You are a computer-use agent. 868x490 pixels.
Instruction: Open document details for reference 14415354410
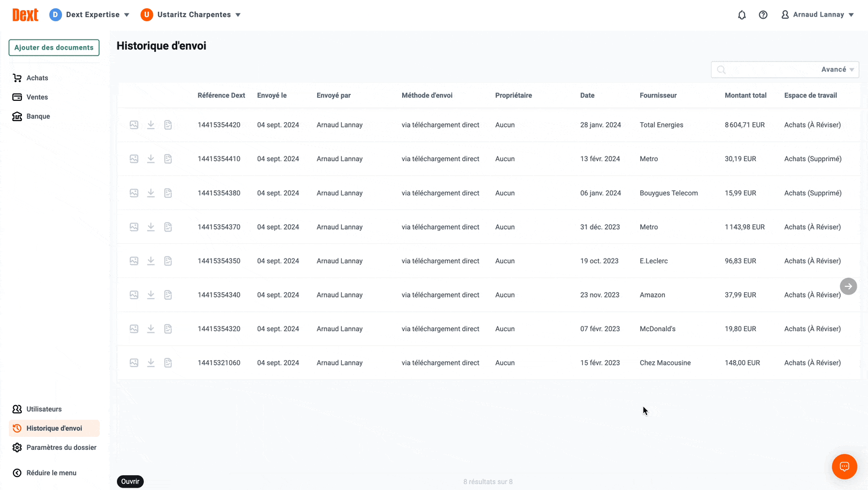[x=168, y=159]
